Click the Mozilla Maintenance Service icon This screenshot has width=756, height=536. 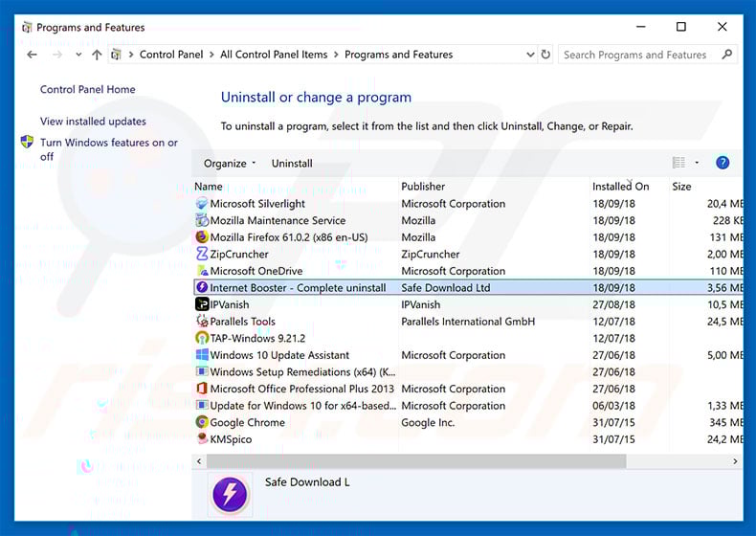click(x=202, y=220)
